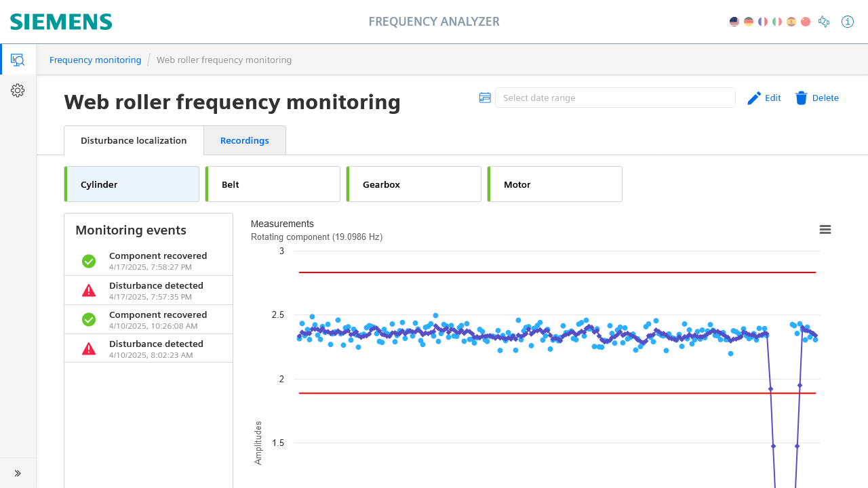868x488 pixels.
Task: Open the frequency monitoring sidebar icon
Action: click(x=18, y=60)
